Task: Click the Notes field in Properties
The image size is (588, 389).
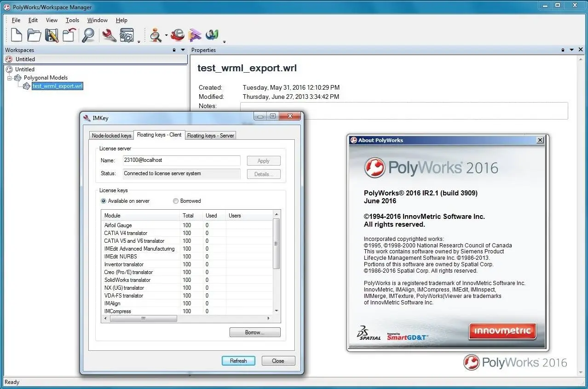Action: click(x=404, y=111)
